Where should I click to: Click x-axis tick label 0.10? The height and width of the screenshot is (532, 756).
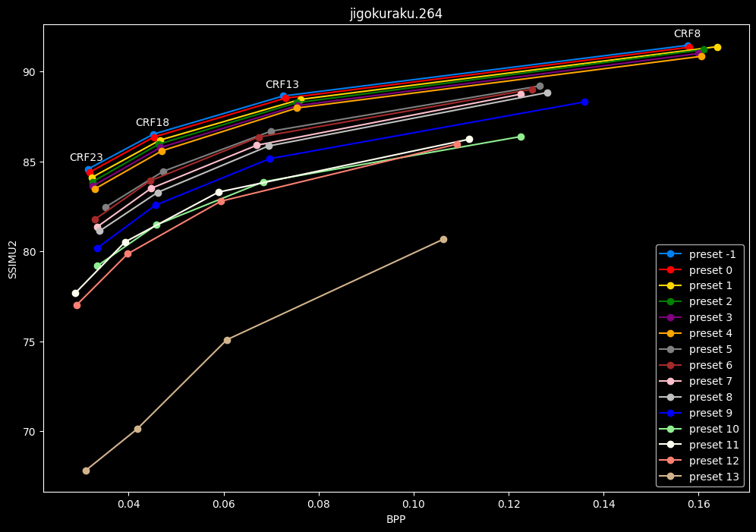(x=414, y=504)
